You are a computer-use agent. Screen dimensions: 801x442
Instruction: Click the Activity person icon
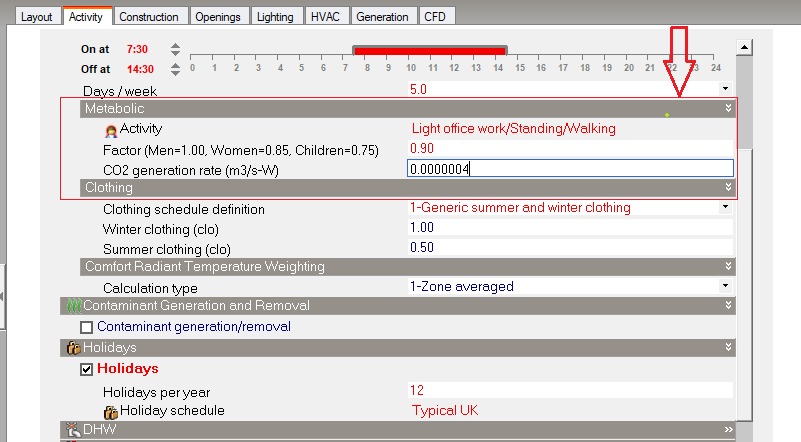[x=111, y=131]
